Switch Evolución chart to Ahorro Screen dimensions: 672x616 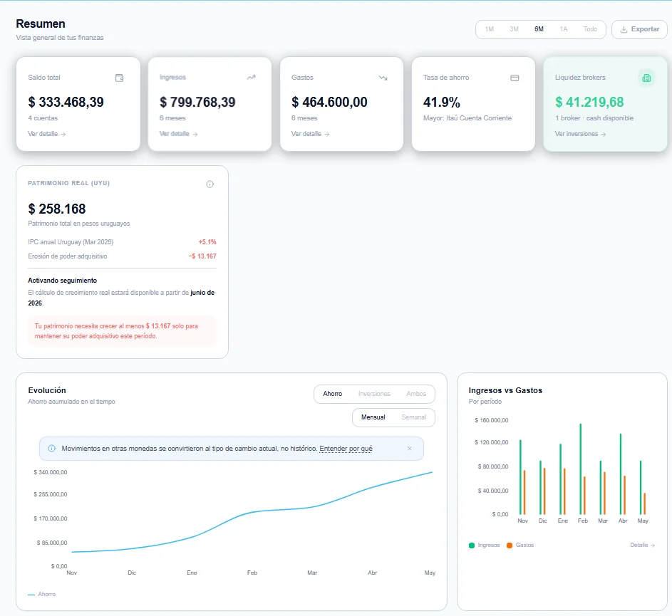pyautogui.click(x=333, y=394)
